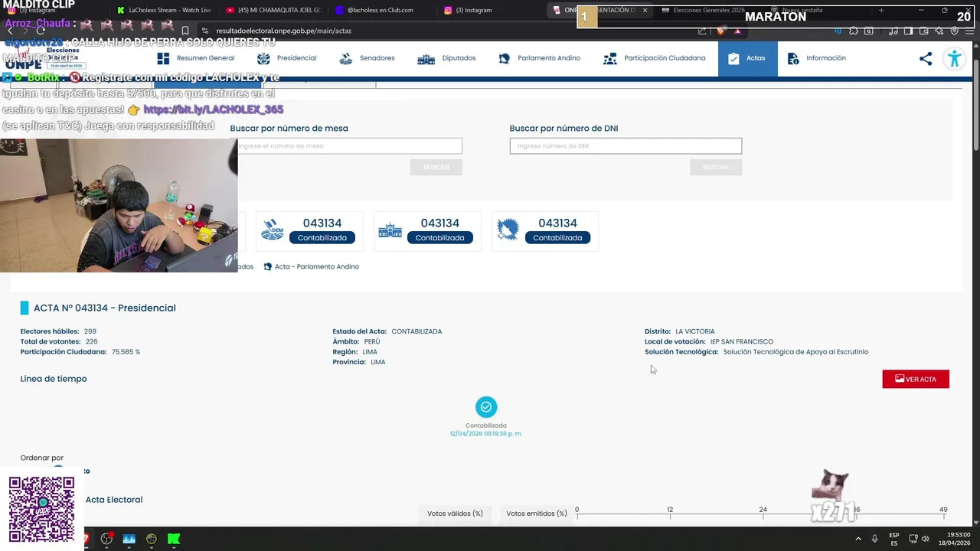Focus the DNI number search field
The image size is (980, 551).
[x=626, y=146]
